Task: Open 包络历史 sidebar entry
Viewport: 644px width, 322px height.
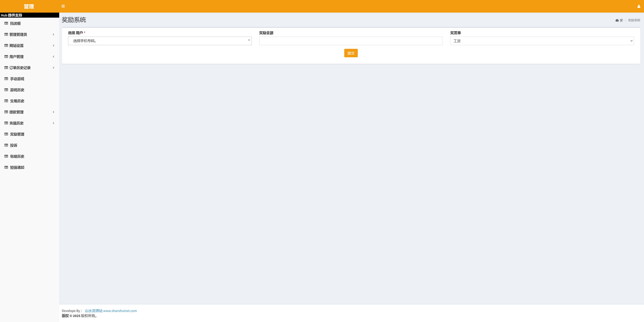Action: 17,156
